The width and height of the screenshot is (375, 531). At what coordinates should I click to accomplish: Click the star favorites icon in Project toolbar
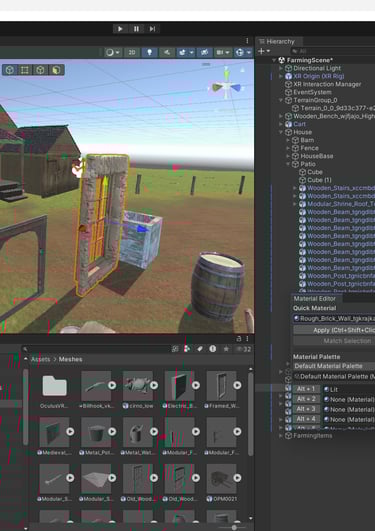pyautogui.click(x=226, y=349)
